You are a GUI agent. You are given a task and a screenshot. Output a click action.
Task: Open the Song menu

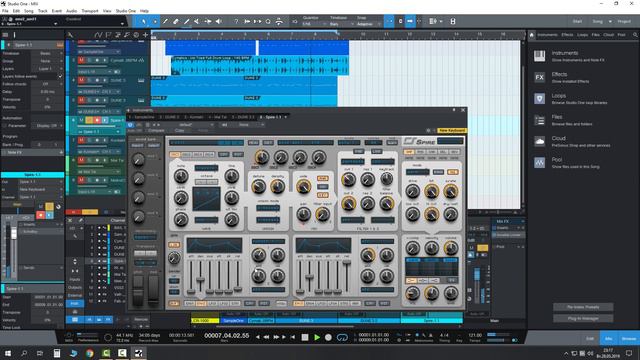tap(29, 11)
